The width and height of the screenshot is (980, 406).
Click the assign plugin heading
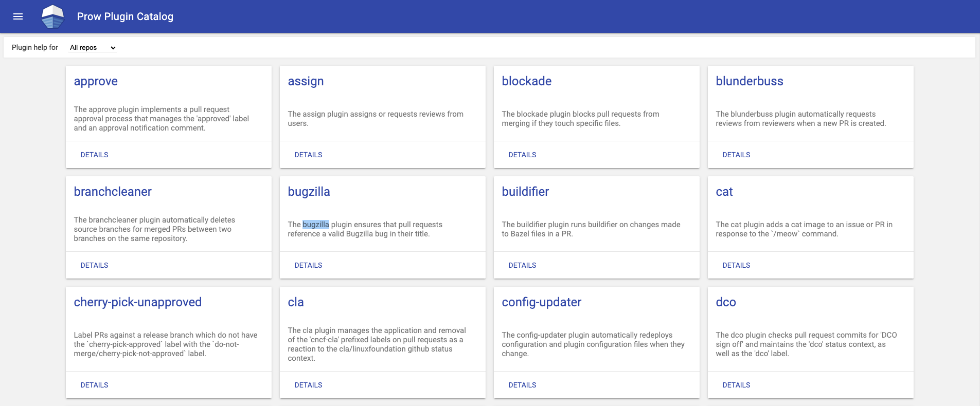tap(306, 81)
